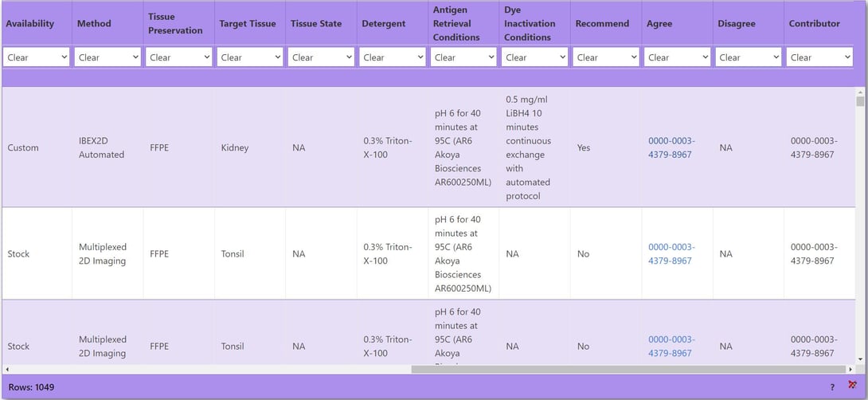Expand the Tissue Preservation filter dropdown
This screenshot has width=868, height=400.
click(179, 57)
